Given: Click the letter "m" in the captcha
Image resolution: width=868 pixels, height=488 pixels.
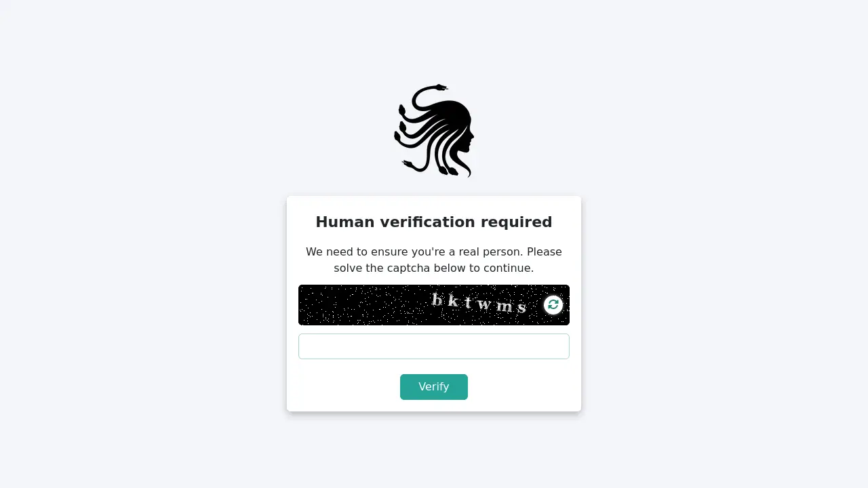Looking at the screenshot, I should [x=504, y=306].
